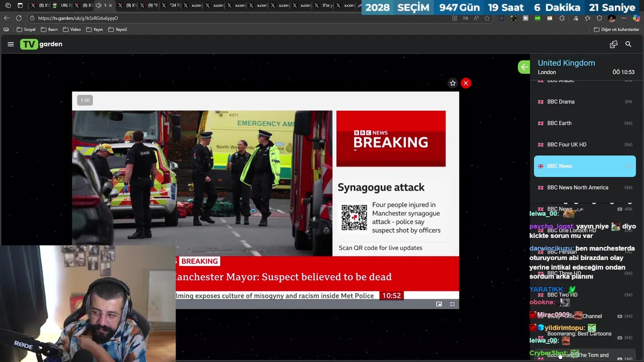Go back in the browser
The image size is (644, 362).
point(7,18)
